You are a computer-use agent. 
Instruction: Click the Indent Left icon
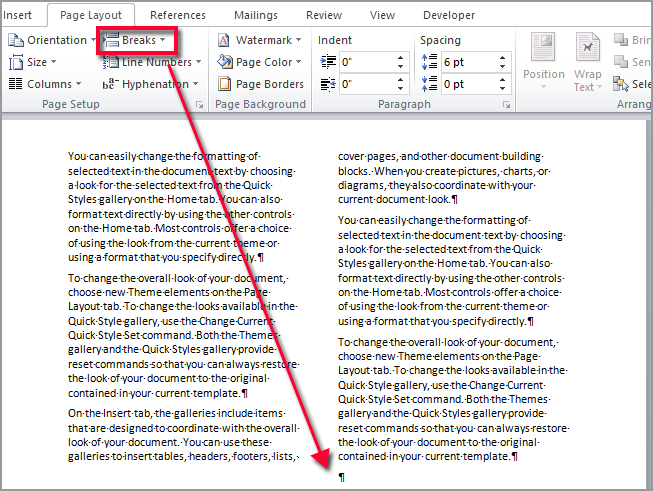click(x=328, y=62)
